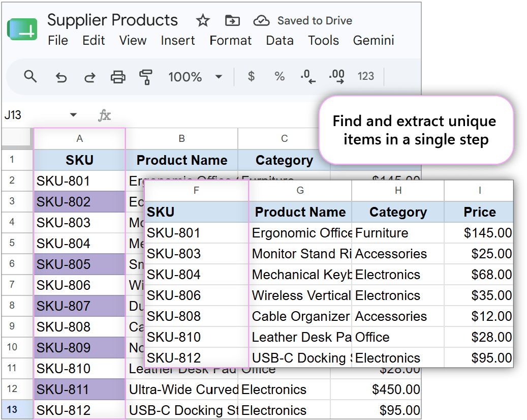Click Office cell in column H
The width and height of the screenshot is (527, 420).
coord(398,337)
